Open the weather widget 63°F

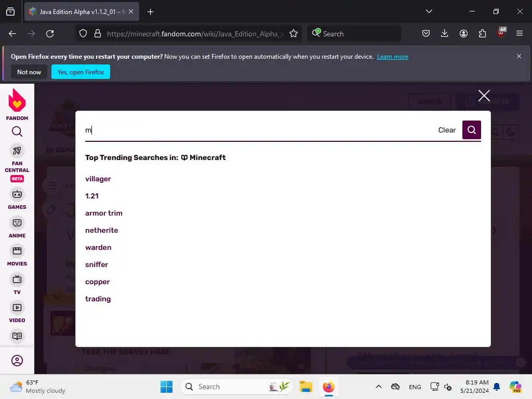(x=37, y=387)
